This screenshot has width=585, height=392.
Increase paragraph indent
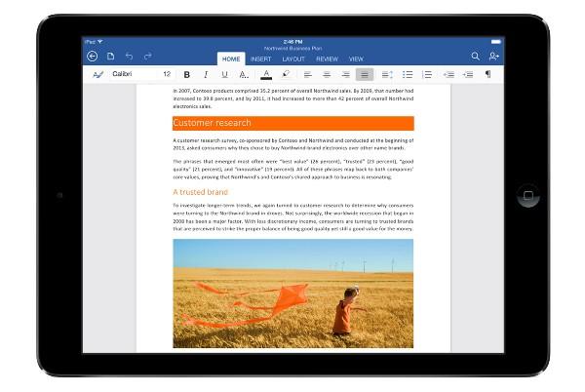point(468,74)
